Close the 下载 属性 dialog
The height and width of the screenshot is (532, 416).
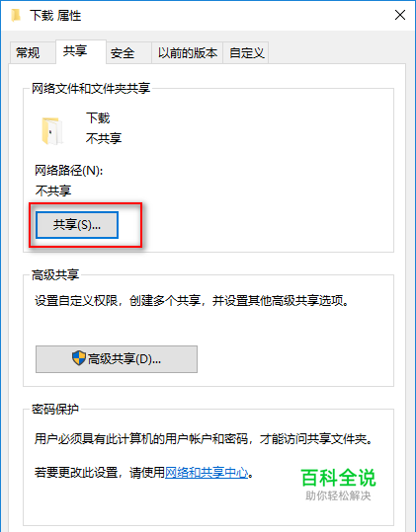pos(400,15)
